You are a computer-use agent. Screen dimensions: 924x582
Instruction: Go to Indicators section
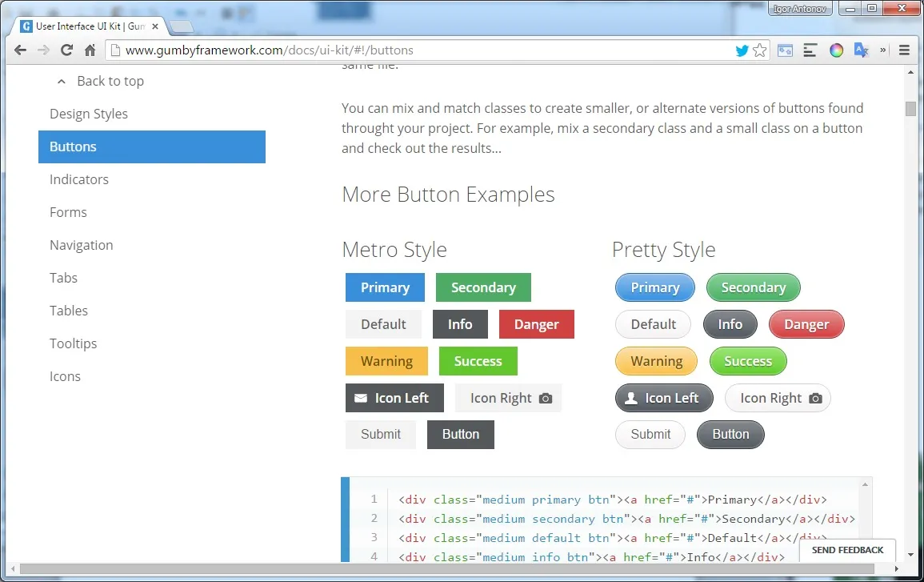coord(79,179)
